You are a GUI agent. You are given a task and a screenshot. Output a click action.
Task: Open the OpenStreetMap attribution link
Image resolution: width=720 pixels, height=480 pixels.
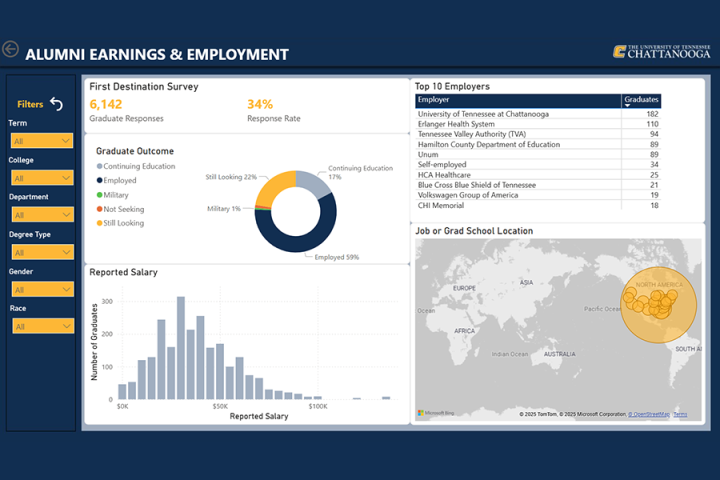pyautogui.click(x=649, y=414)
